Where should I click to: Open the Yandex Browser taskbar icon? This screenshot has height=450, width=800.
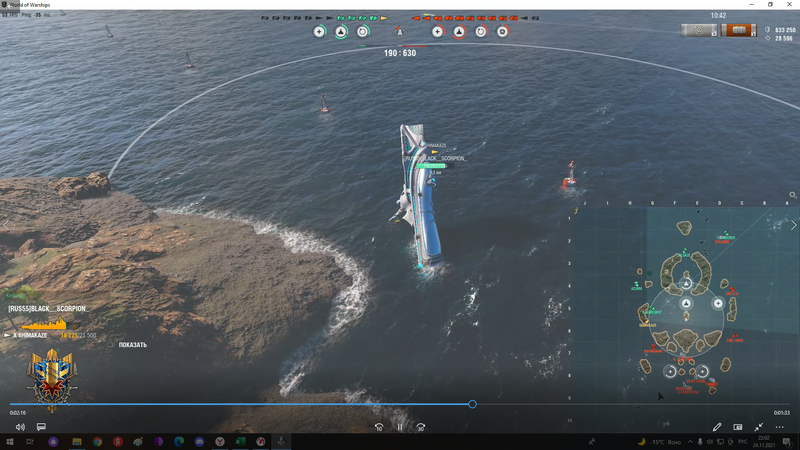220,441
